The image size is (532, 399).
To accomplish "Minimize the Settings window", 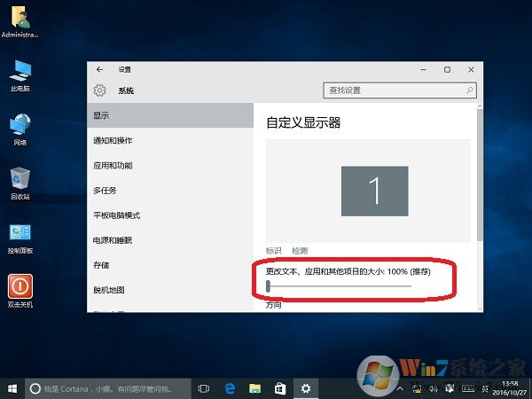I will point(424,69).
